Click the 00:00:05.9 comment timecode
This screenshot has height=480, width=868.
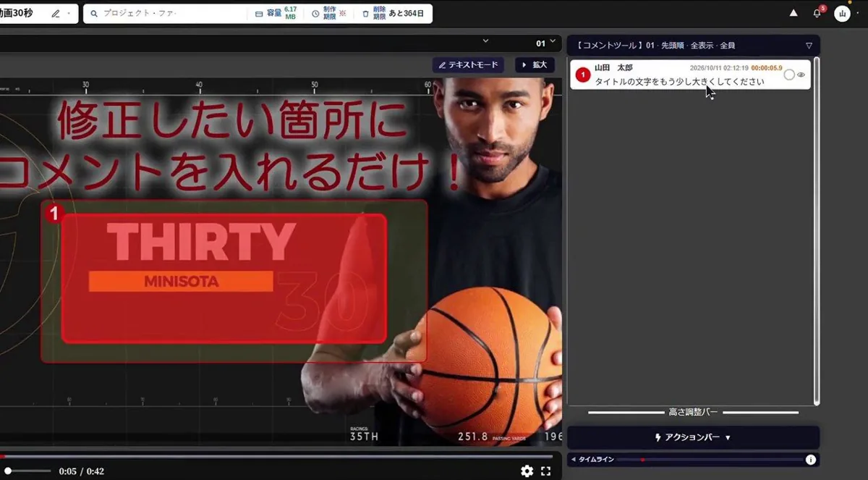pyautogui.click(x=766, y=67)
